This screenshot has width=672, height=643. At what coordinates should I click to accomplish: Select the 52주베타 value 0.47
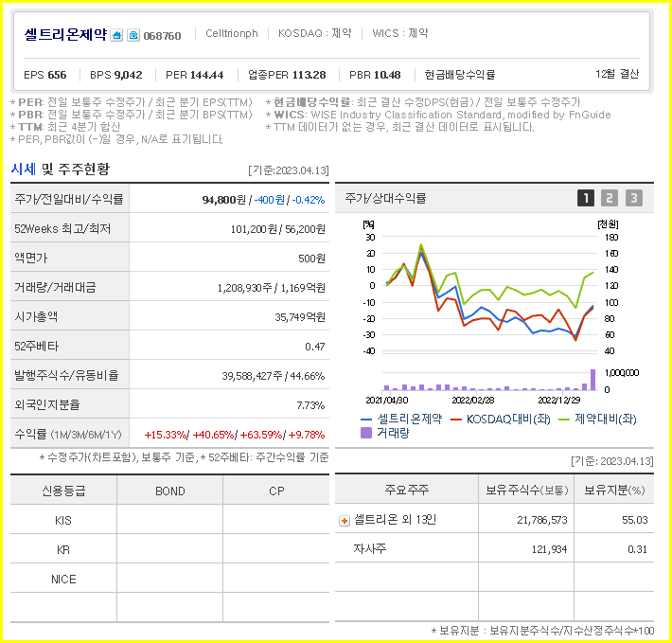315,347
